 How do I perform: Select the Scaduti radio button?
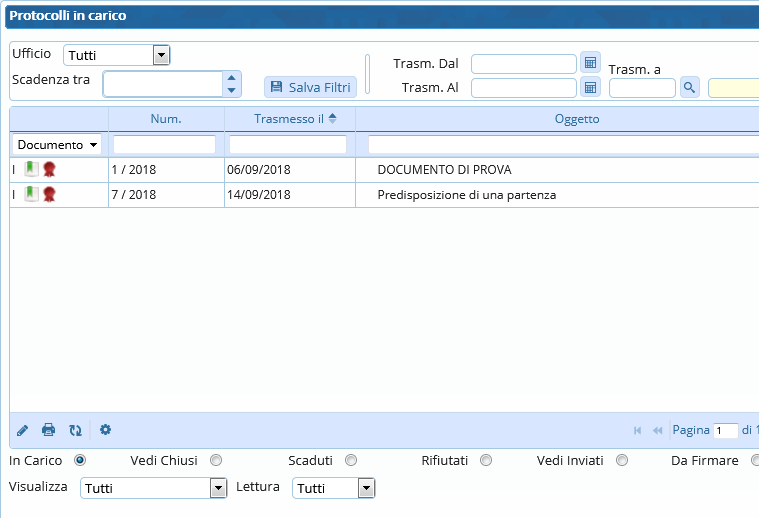[351, 460]
